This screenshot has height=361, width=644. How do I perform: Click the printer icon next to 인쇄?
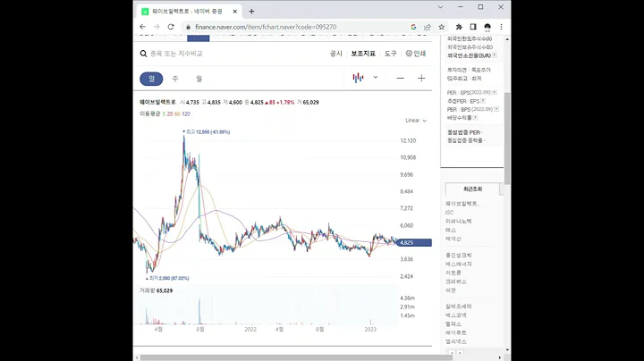pos(409,54)
